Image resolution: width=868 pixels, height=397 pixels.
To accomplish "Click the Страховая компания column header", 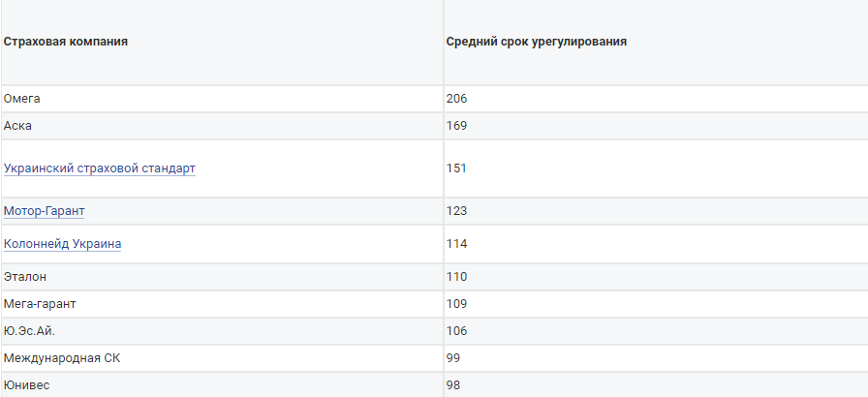I will [66, 43].
